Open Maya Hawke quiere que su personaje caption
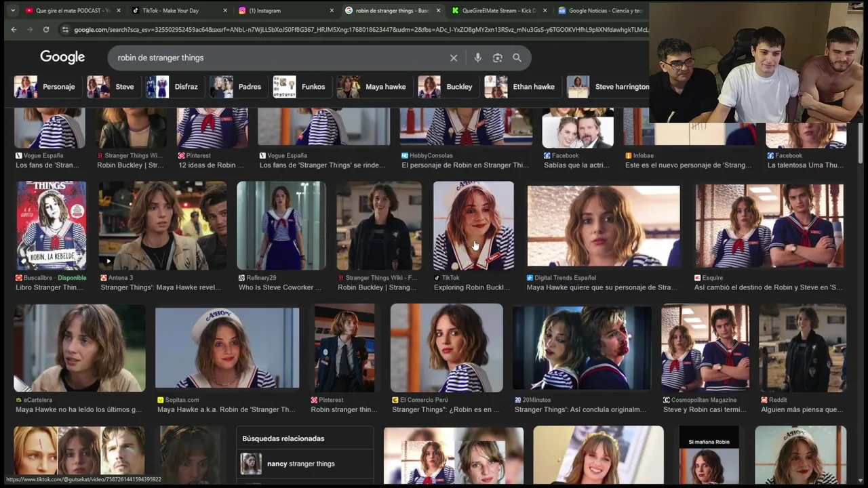This screenshot has width=868, height=488. coord(601,287)
